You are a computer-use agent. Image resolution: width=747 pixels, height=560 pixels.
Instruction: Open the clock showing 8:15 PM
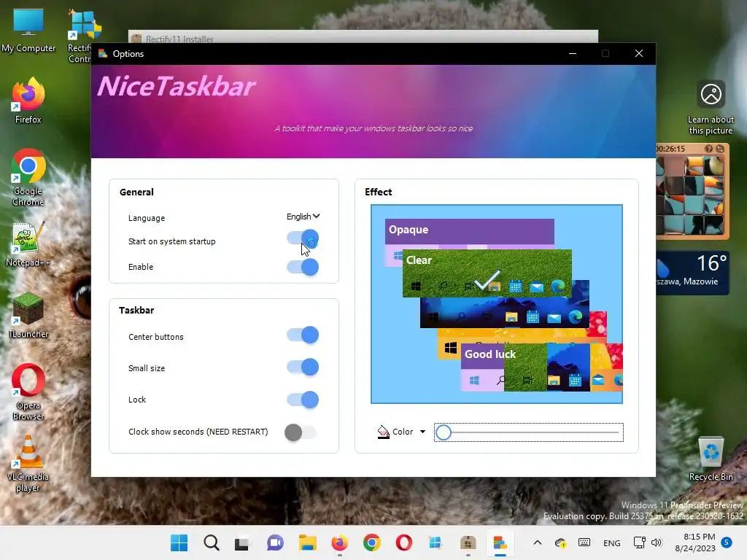pyautogui.click(x=695, y=542)
